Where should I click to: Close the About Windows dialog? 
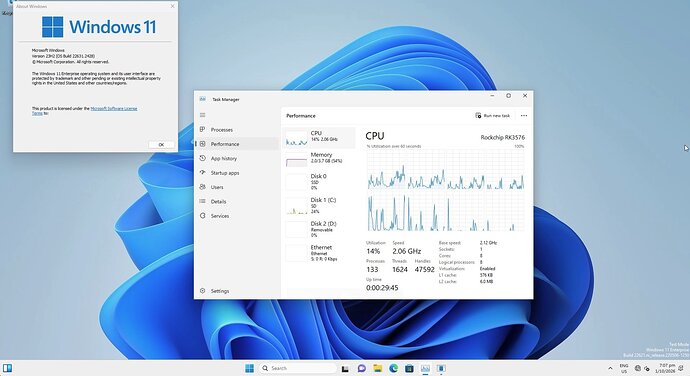(172, 6)
